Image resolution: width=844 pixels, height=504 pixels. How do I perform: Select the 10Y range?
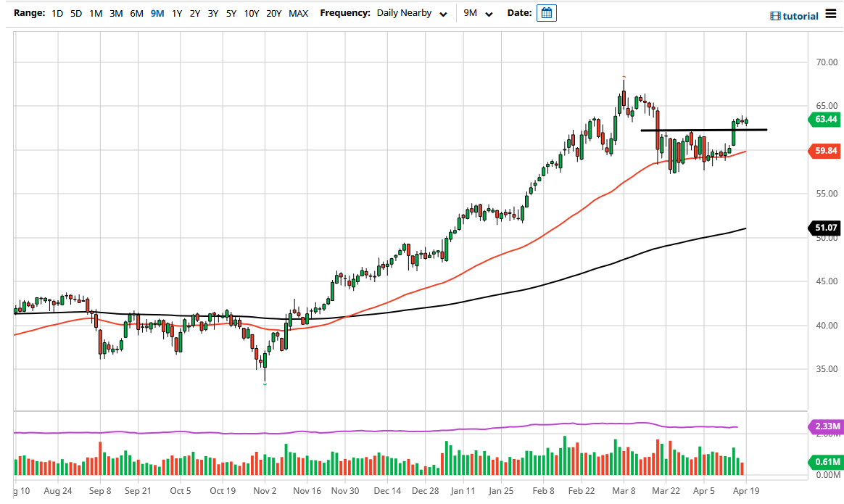(x=251, y=13)
